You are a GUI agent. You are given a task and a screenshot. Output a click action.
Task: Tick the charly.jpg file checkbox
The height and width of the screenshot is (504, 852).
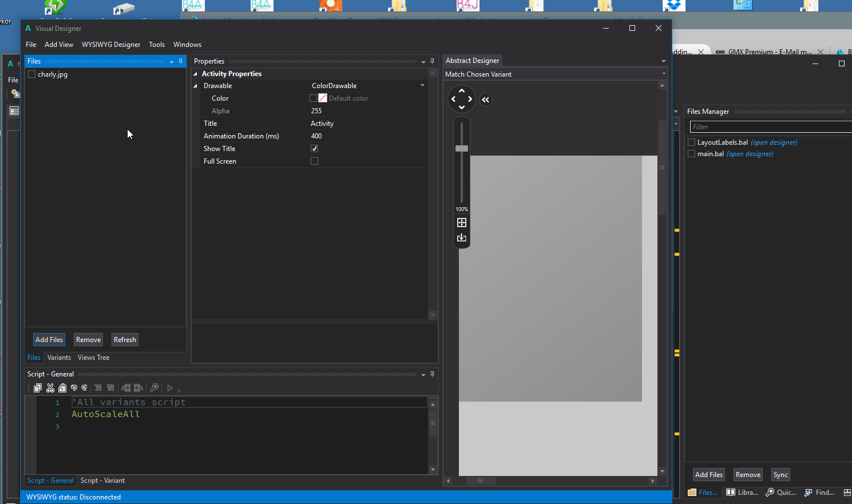pyautogui.click(x=32, y=74)
